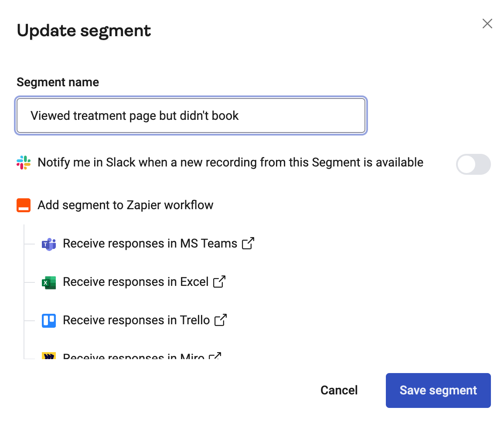Screen dimensions: 504x421
Task: Open Receive responses in Trello link
Action: pos(136,320)
